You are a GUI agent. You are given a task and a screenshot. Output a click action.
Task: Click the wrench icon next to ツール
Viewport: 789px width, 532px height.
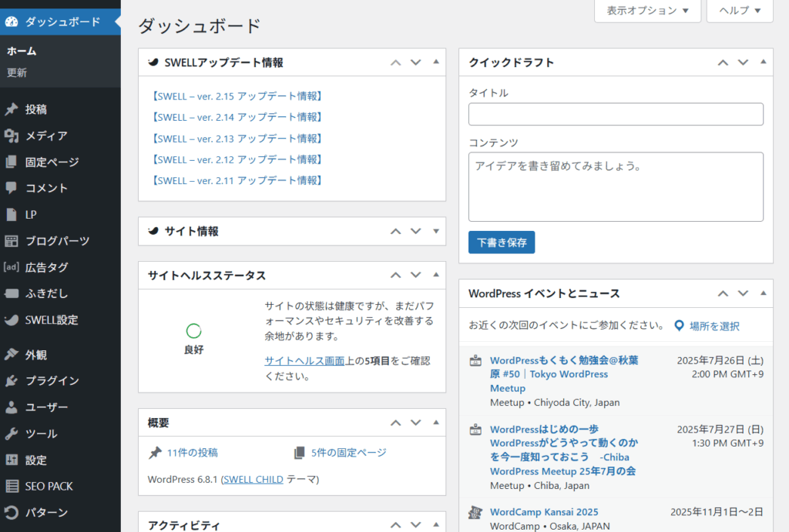(12, 433)
